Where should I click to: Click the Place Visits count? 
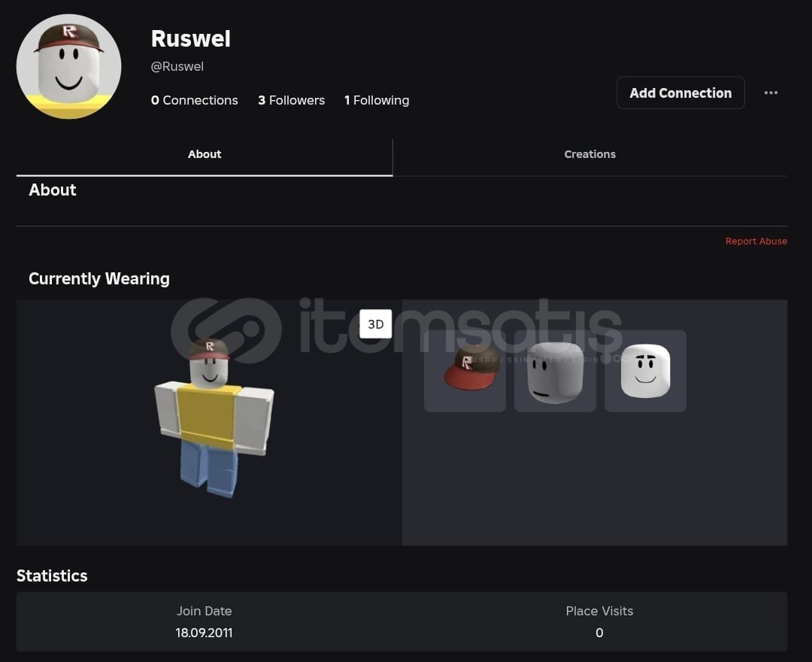(x=599, y=633)
